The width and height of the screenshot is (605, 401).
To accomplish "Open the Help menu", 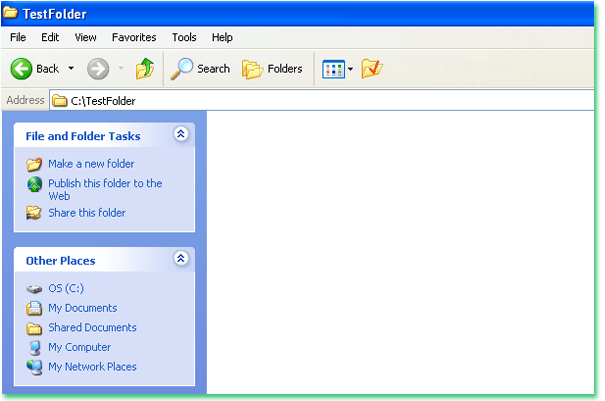I will click(x=222, y=37).
